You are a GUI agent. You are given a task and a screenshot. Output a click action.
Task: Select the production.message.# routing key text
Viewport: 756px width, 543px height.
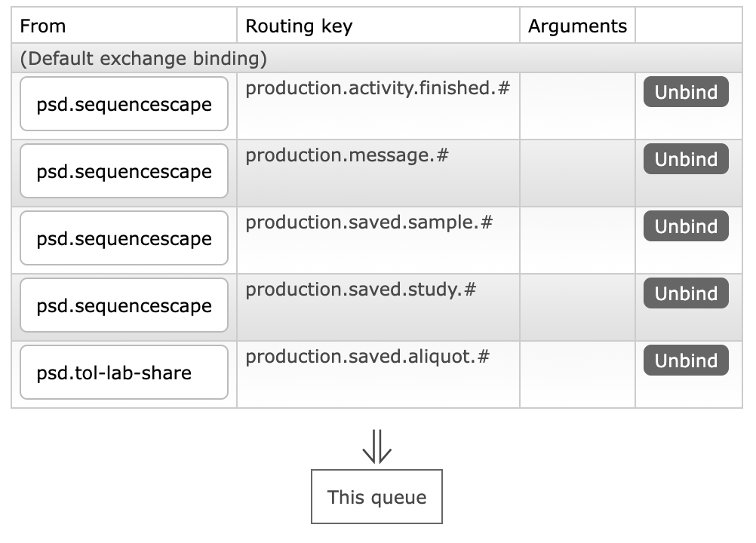pyautogui.click(x=347, y=155)
